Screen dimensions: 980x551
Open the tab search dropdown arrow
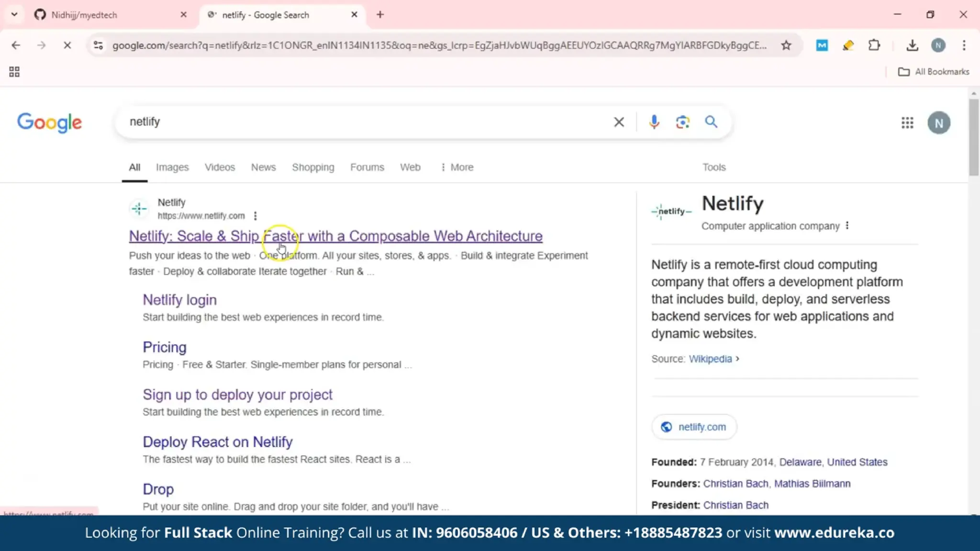[14, 14]
